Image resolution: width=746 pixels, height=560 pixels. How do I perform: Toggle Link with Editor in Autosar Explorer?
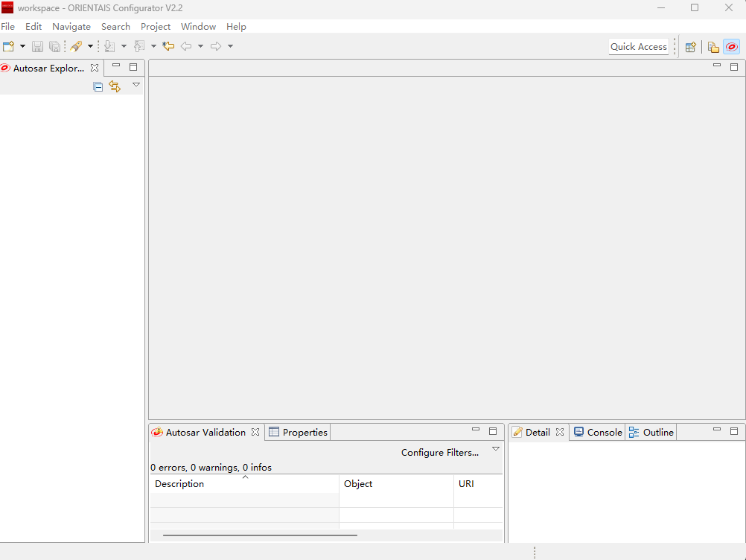click(x=115, y=86)
